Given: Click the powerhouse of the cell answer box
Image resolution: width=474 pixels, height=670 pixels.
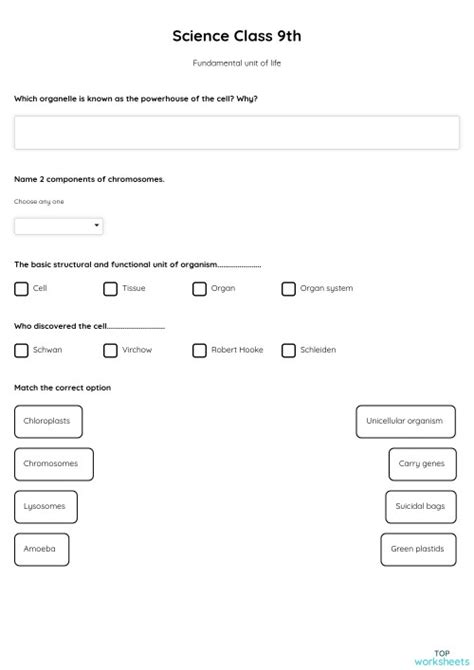Looking at the screenshot, I should point(237,132).
